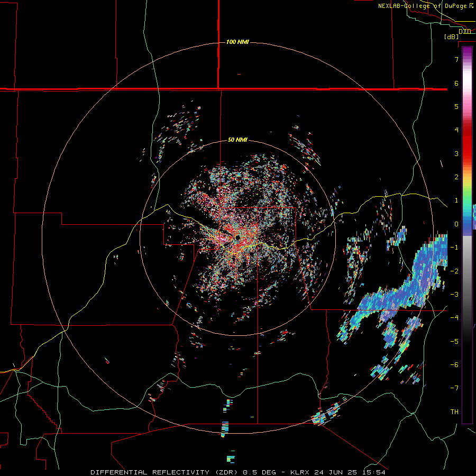Click the -1 value on the dB scale
The width and height of the screenshot is (476, 476).
pos(454,248)
